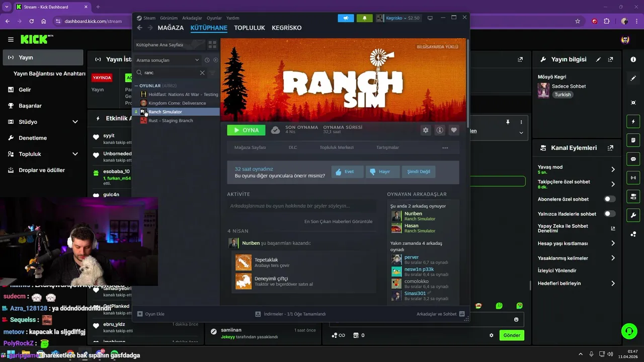Go to MAĞAZA tab
The height and width of the screenshot is (362, 644).
coord(171,28)
